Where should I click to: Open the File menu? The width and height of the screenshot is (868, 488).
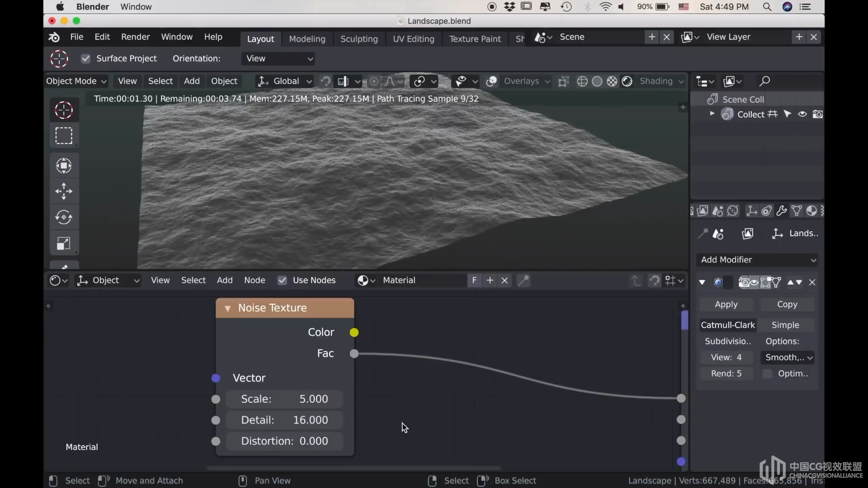pos(77,37)
